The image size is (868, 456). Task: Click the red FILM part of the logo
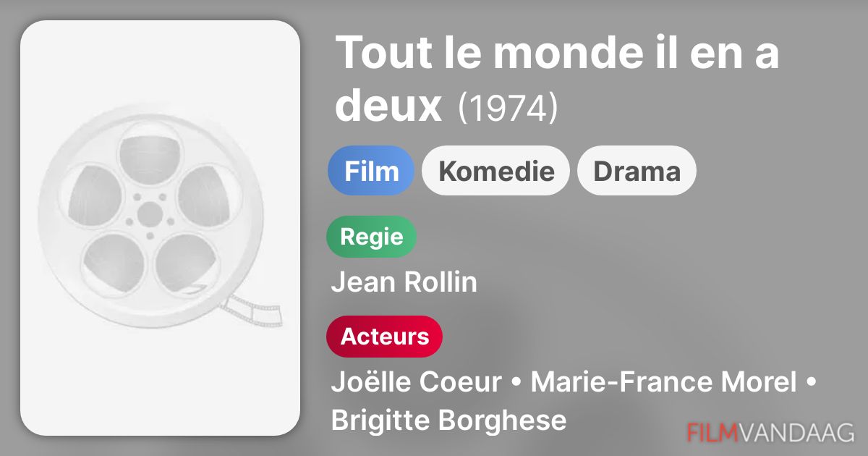pos(712,432)
